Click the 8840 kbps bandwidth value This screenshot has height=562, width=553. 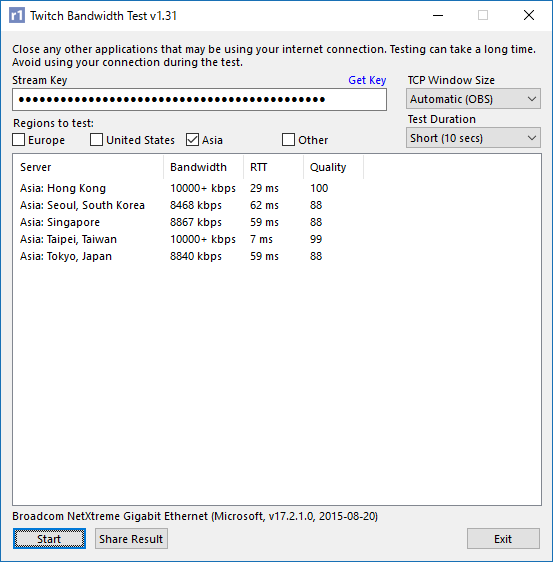(196, 256)
